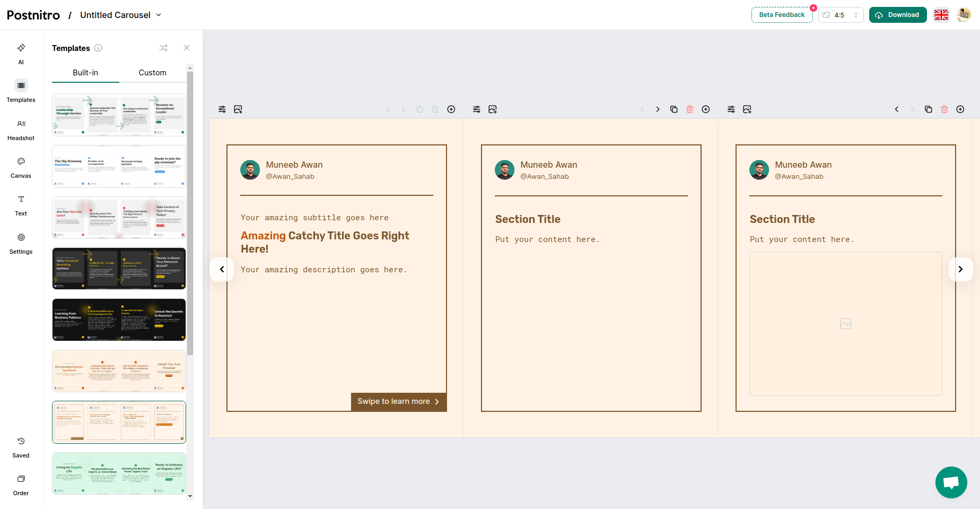Select the Why Personal Branding Matters template
The width and height of the screenshot is (980, 509).
pos(119,269)
